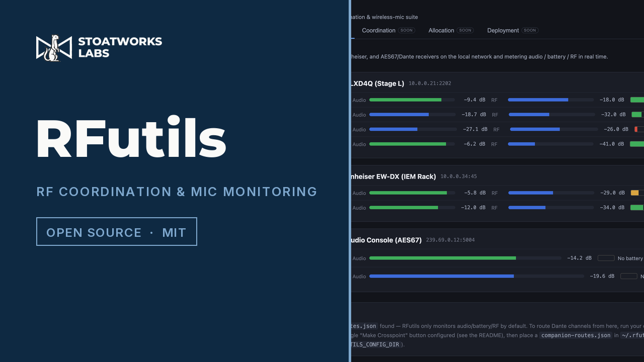This screenshot has width=644, height=362.
Task: Click the RF meter reading −32.0 dB
Action: point(551,114)
